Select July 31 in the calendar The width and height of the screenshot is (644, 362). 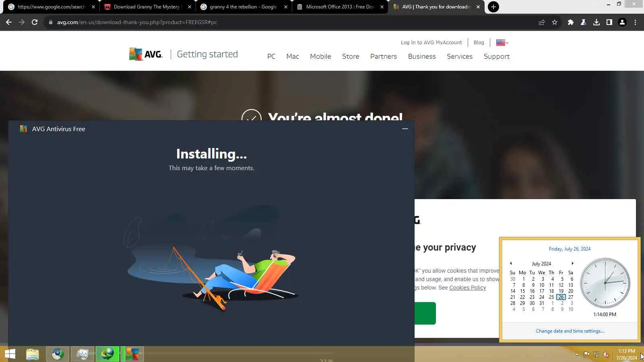point(542,303)
